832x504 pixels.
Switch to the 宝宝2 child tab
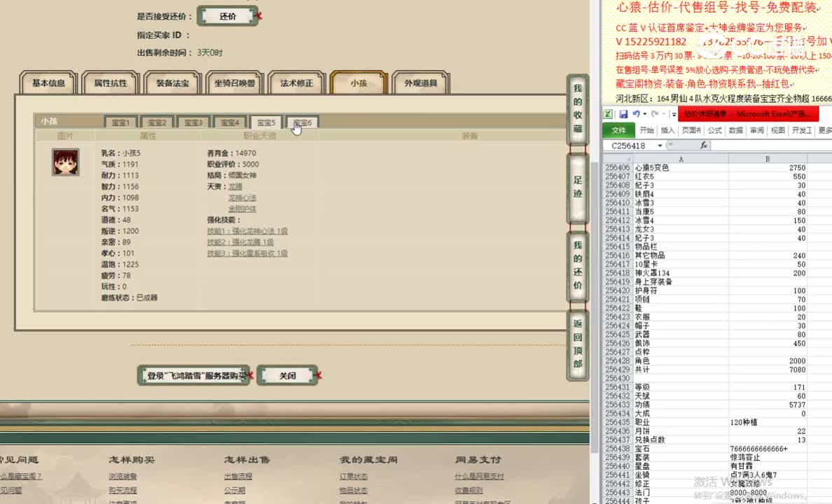coord(157,122)
